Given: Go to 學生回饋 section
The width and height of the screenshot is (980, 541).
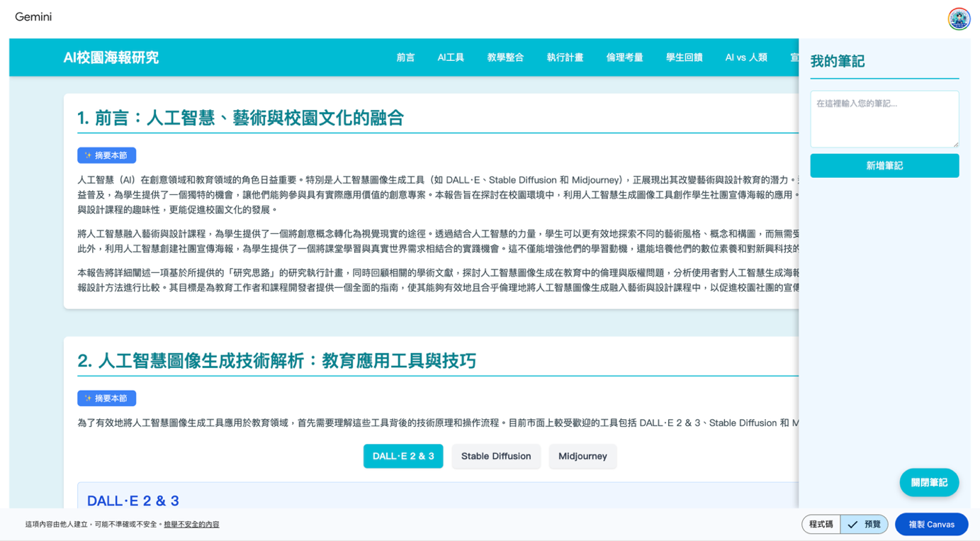Looking at the screenshot, I should click(x=684, y=57).
